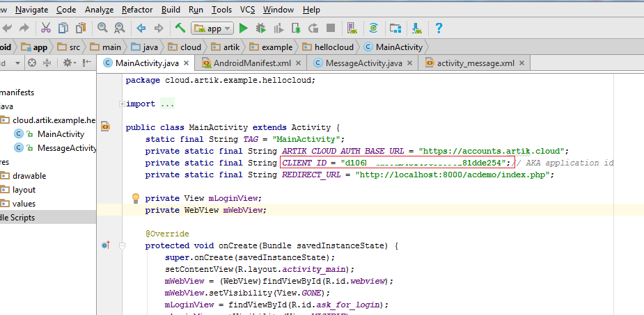Open the Project Structure icon
This screenshot has width=644, height=315.
395,28
